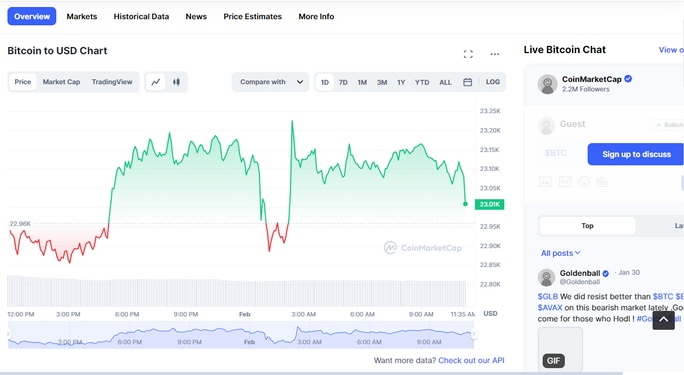Set chart range to 3M
Screen dimensions: 684x375
click(x=382, y=82)
